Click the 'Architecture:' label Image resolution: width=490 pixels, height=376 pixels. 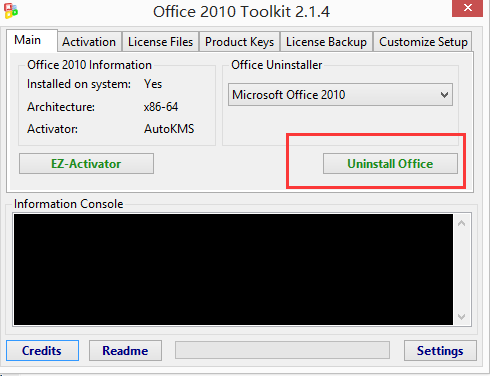(x=61, y=107)
